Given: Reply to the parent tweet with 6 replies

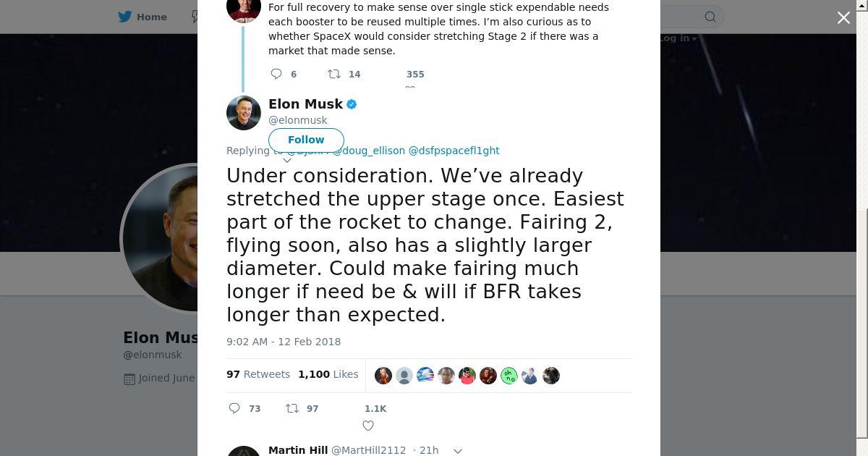Looking at the screenshot, I should tap(276, 74).
